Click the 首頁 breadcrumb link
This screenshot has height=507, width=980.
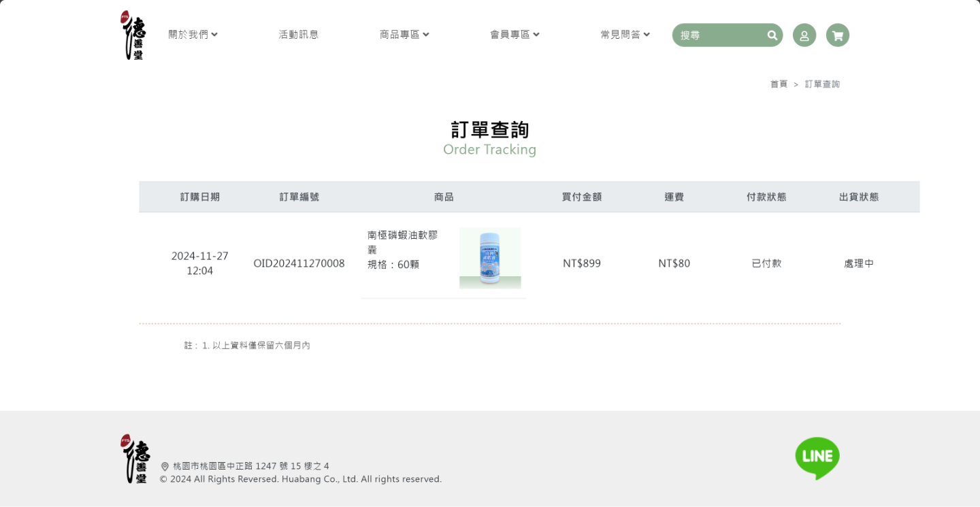[x=779, y=84]
